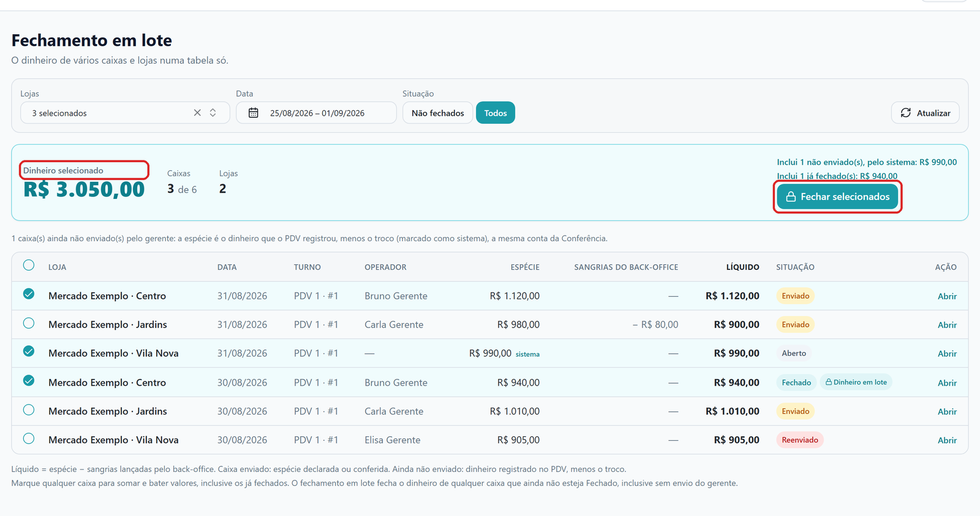
Task: Click operator name Elisa Gerente
Action: point(393,440)
